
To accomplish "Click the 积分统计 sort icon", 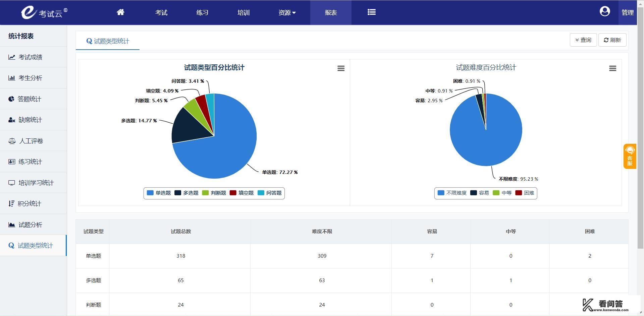I will click(x=11, y=204).
